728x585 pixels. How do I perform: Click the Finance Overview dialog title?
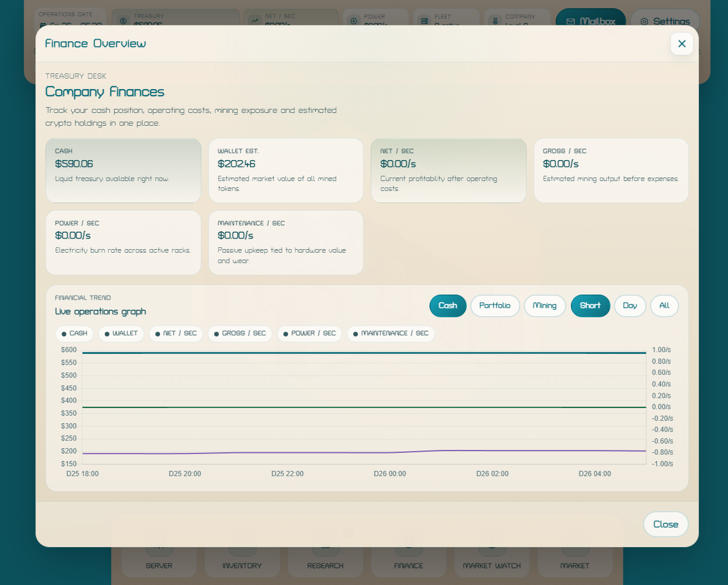[95, 44]
